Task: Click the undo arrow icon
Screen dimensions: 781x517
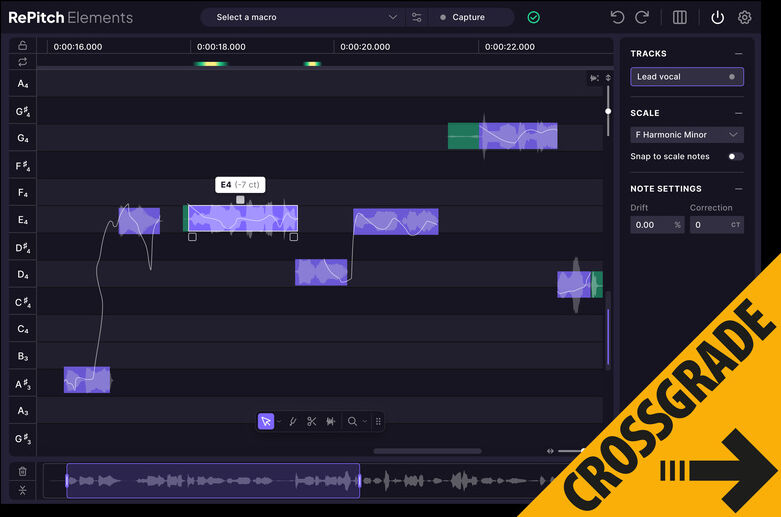Action: point(617,17)
